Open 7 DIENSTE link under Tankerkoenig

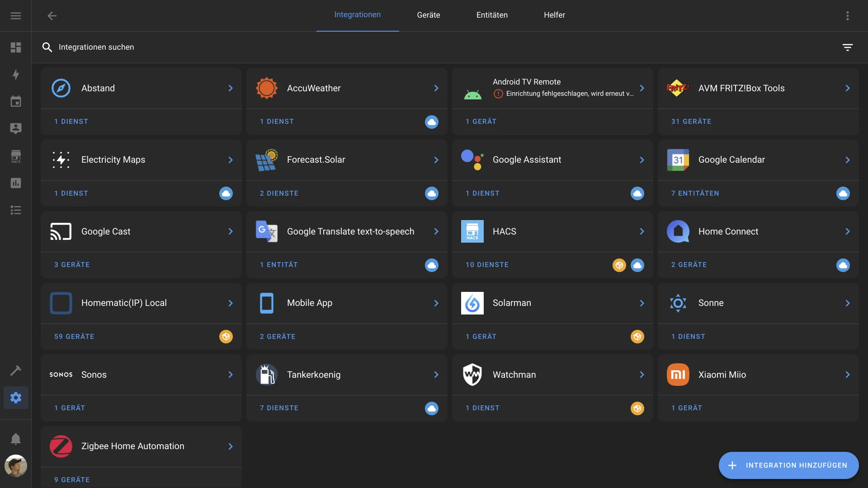[279, 408]
